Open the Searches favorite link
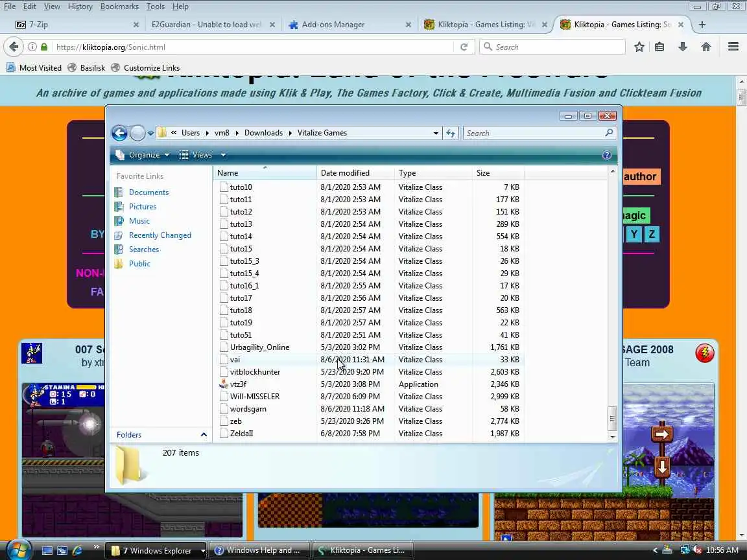747x560 pixels. [144, 250]
